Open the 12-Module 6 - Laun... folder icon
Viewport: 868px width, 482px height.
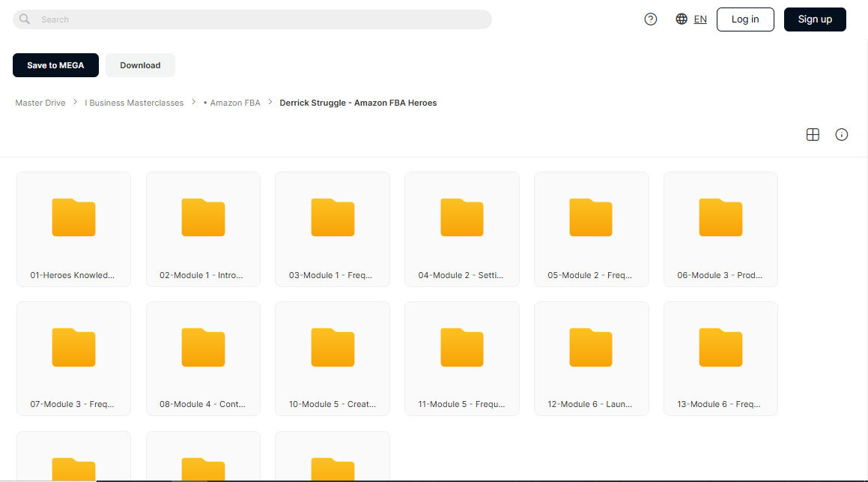(x=591, y=347)
